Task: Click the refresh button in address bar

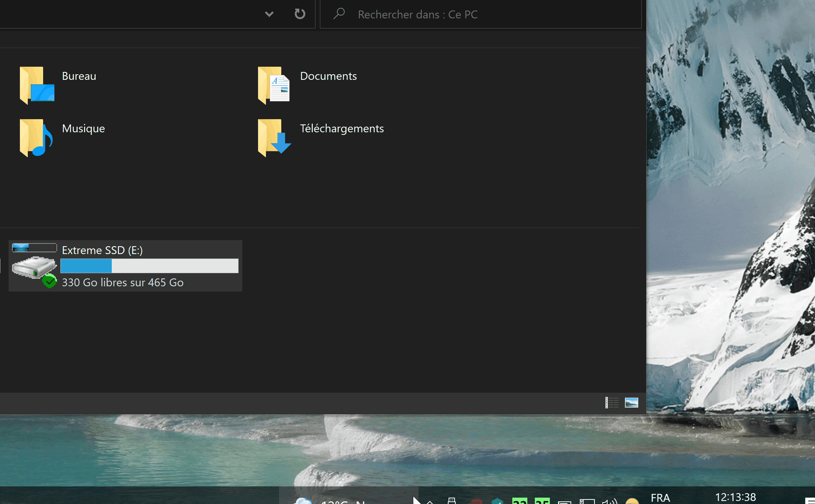Action: coord(300,14)
